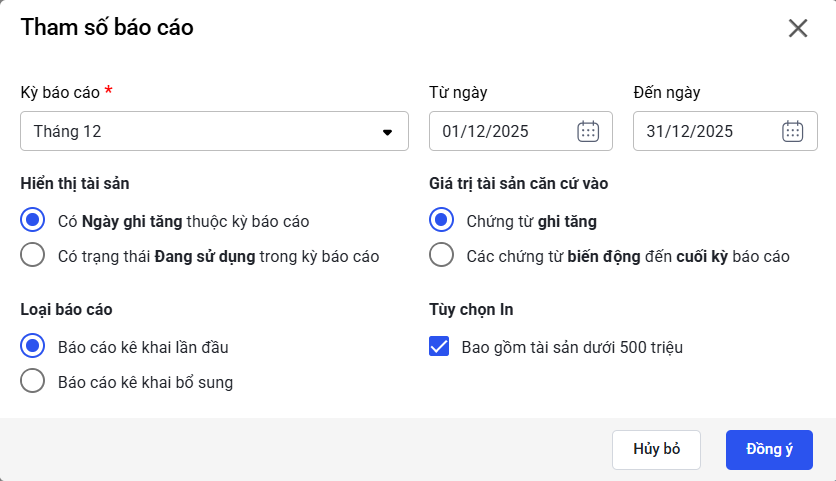The height and width of the screenshot is (481, 836).
Task: Click the Kỳ báo cáo dropdown arrow
Action: (388, 131)
